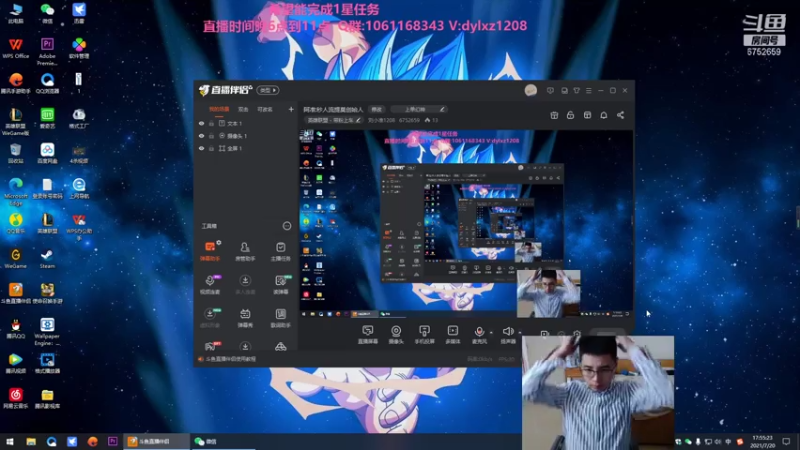Edit the 英雄联盟 category pill
800x450 pixels.
(333, 120)
